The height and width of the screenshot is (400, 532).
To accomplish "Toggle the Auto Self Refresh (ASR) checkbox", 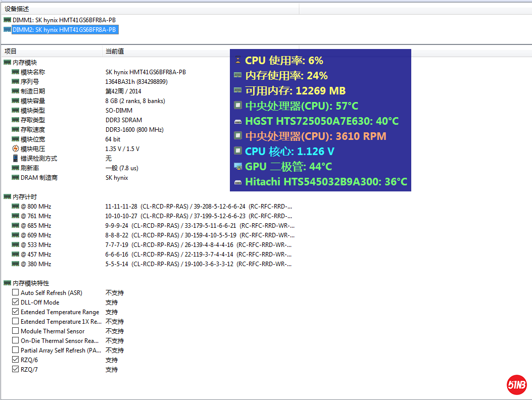I will pyautogui.click(x=16, y=293).
